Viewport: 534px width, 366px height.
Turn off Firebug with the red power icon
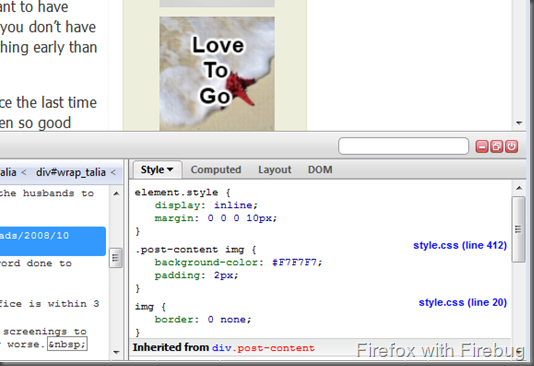[x=512, y=147]
